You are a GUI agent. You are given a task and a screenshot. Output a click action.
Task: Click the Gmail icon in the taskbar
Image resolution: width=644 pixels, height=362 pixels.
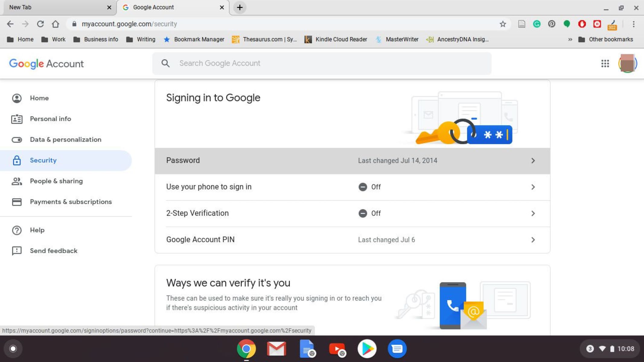click(x=276, y=349)
